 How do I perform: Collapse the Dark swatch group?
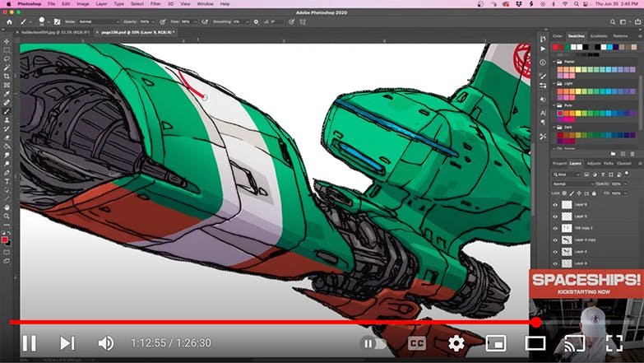[x=554, y=128]
